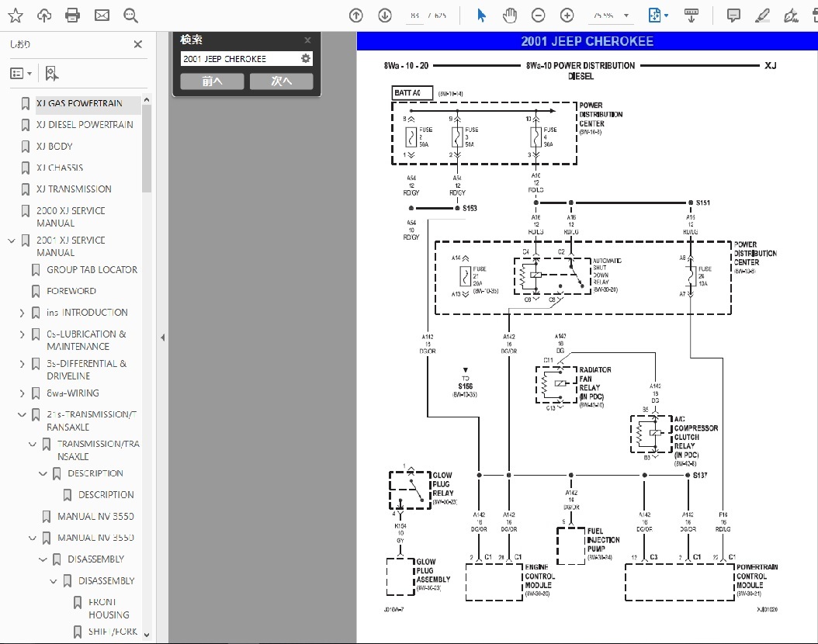Click the star bookmark icon in toolbar
Viewport: 818px width, 644px height.
click(x=16, y=16)
